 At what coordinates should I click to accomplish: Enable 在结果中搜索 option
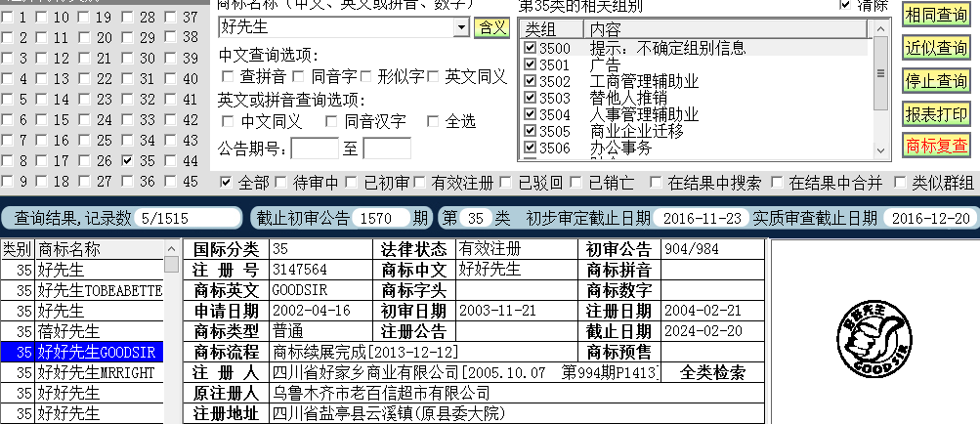[656, 182]
